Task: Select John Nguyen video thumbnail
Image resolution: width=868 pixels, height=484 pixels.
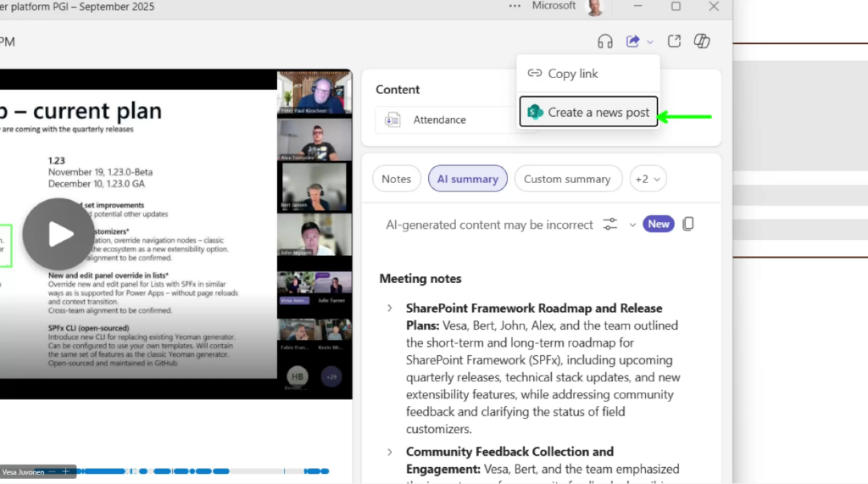Action: pos(314,235)
